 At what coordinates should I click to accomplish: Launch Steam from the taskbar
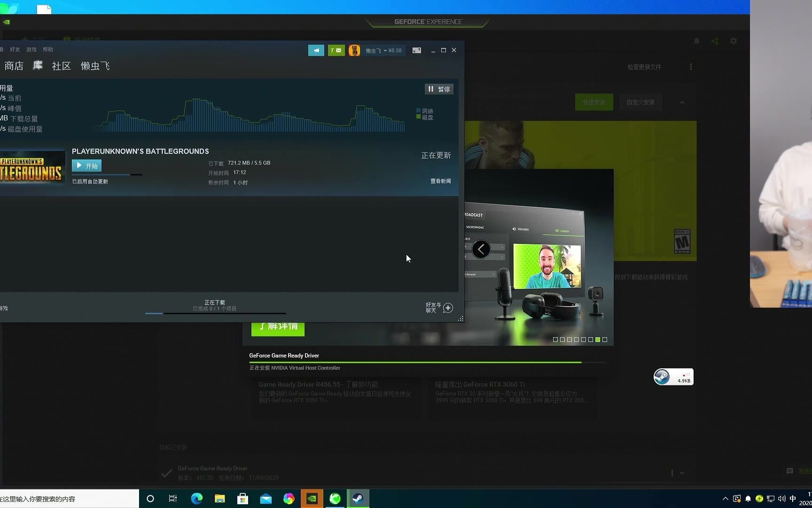(x=358, y=498)
